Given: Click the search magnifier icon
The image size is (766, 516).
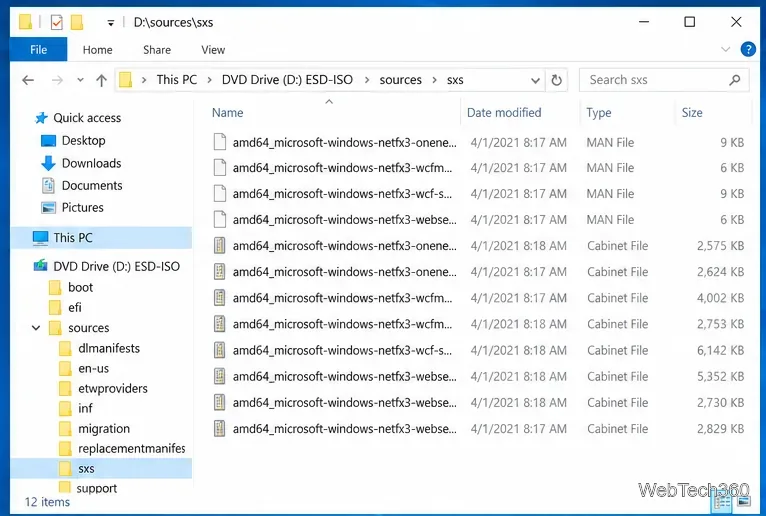Looking at the screenshot, I should click(x=734, y=80).
